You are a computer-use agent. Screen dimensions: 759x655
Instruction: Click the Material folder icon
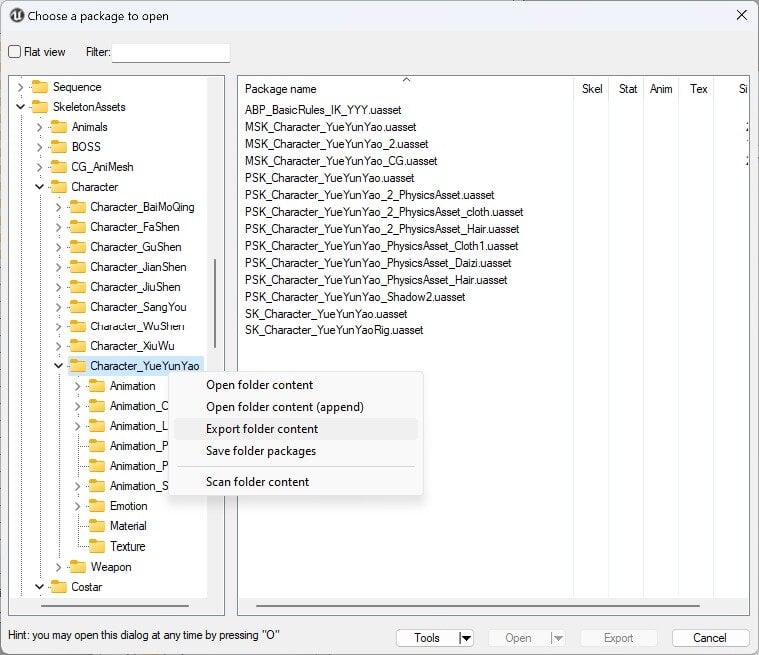click(97, 526)
